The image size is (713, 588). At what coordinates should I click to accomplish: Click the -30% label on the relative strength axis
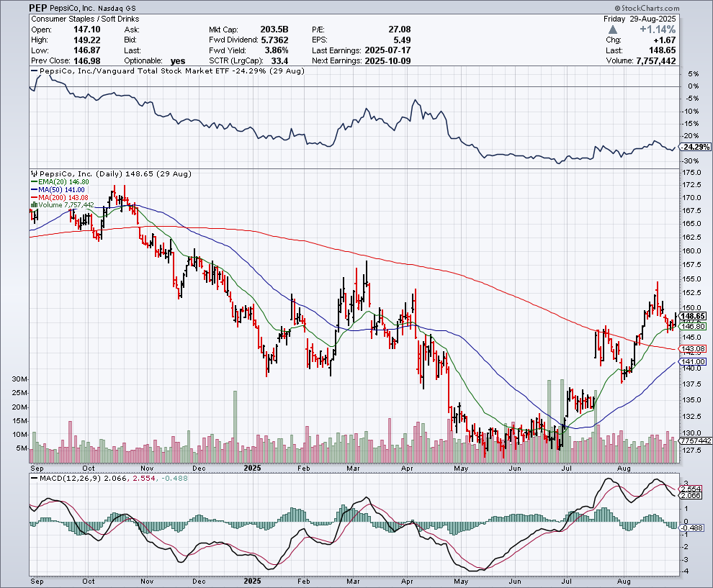[x=691, y=161]
